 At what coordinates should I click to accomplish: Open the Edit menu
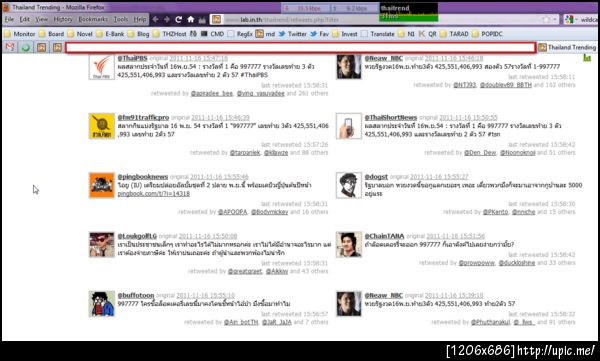pos(24,19)
